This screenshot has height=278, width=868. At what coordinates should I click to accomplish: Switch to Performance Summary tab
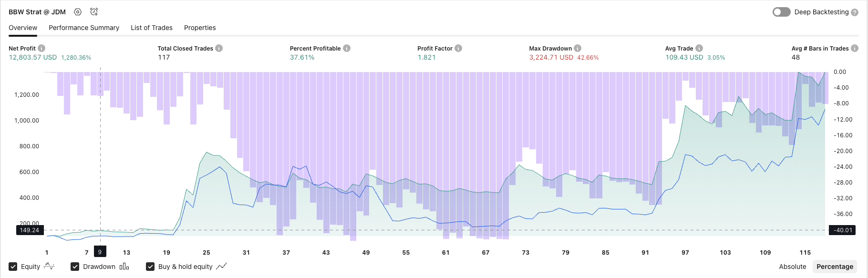84,28
